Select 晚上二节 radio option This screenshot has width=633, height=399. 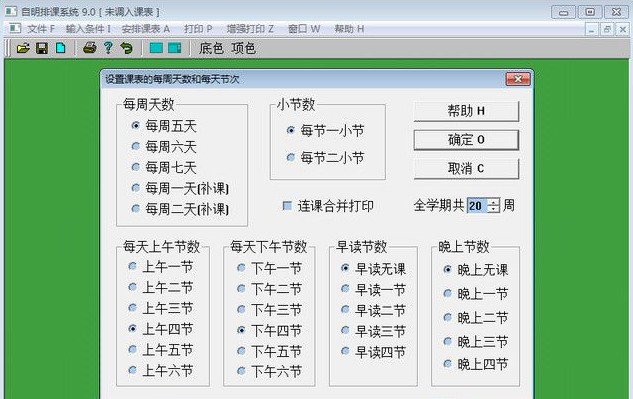[476, 318]
